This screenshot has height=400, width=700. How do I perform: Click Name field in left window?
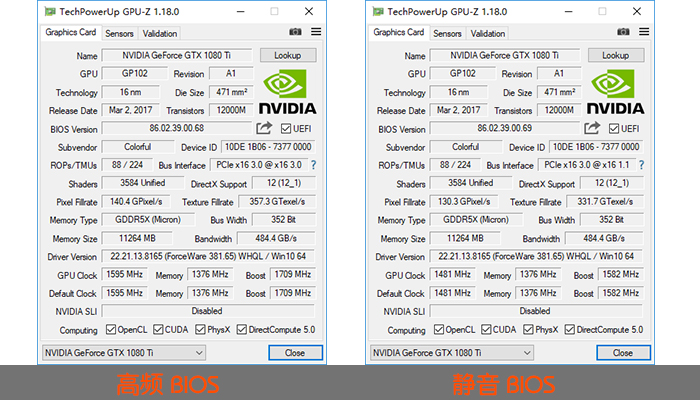pos(177,55)
